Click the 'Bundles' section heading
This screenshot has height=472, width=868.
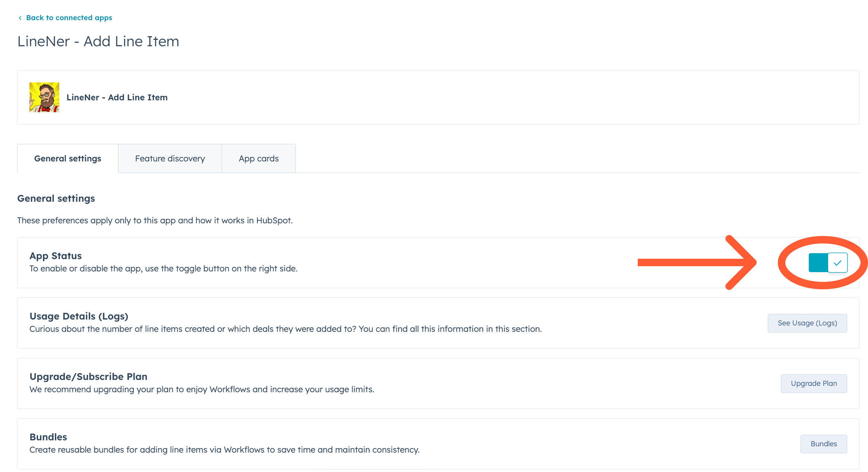[x=48, y=437]
